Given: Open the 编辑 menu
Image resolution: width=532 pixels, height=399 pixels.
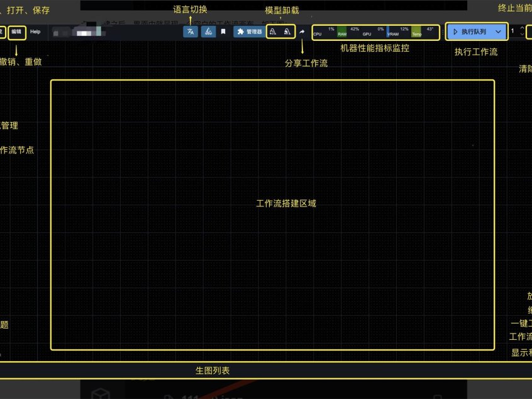Looking at the screenshot, I should pyautogui.click(x=16, y=32).
